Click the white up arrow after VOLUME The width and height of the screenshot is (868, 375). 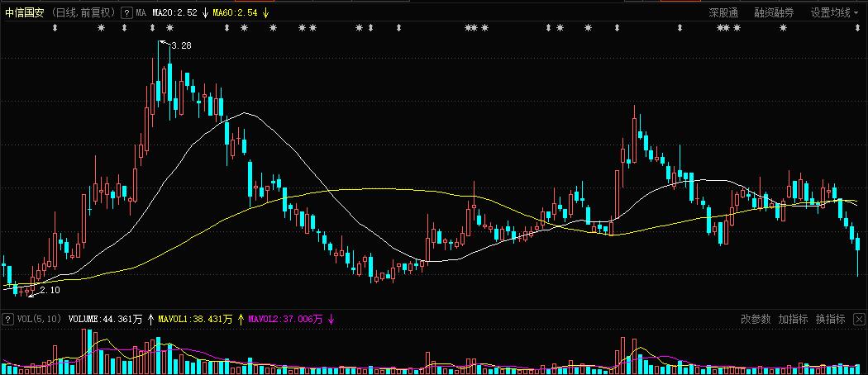pos(150,319)
